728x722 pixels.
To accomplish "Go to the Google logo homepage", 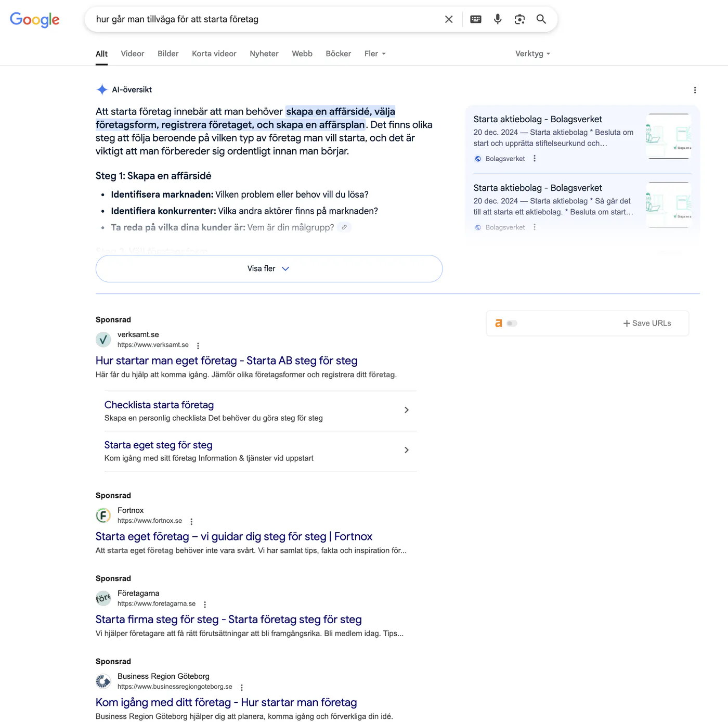I will 35,20.
